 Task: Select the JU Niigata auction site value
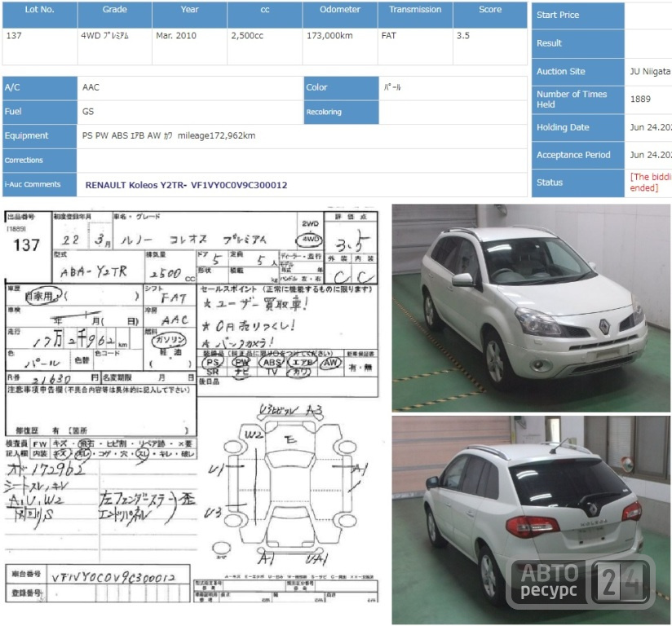[650, 72]
